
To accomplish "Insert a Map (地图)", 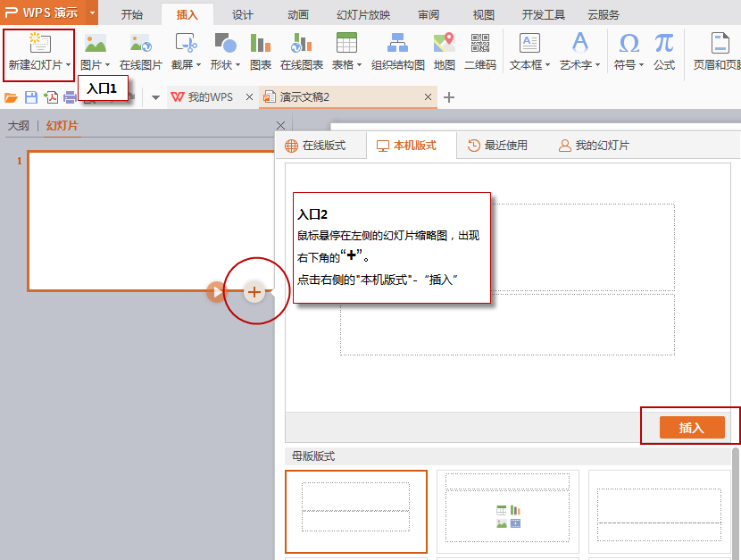I will click(x=445, y=52).
